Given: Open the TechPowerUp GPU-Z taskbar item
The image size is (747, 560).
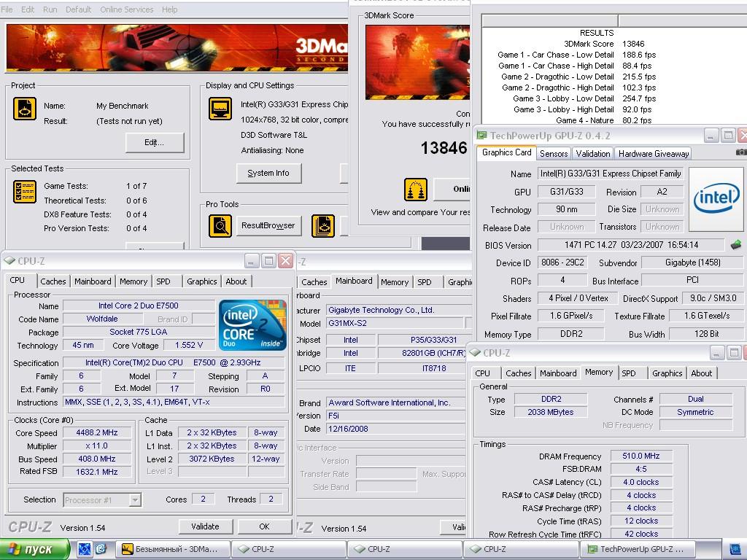Looking at the screenshot, I should (638, 549).
